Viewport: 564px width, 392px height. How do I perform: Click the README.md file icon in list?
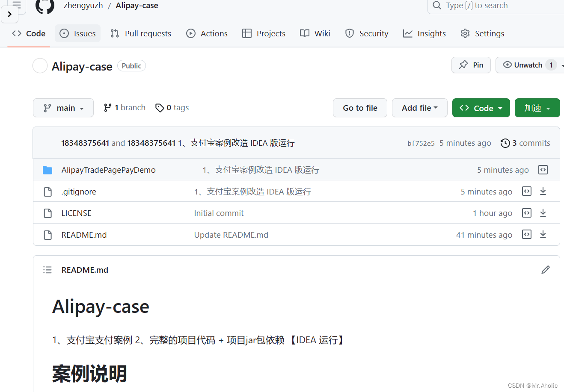pos(48,235)
